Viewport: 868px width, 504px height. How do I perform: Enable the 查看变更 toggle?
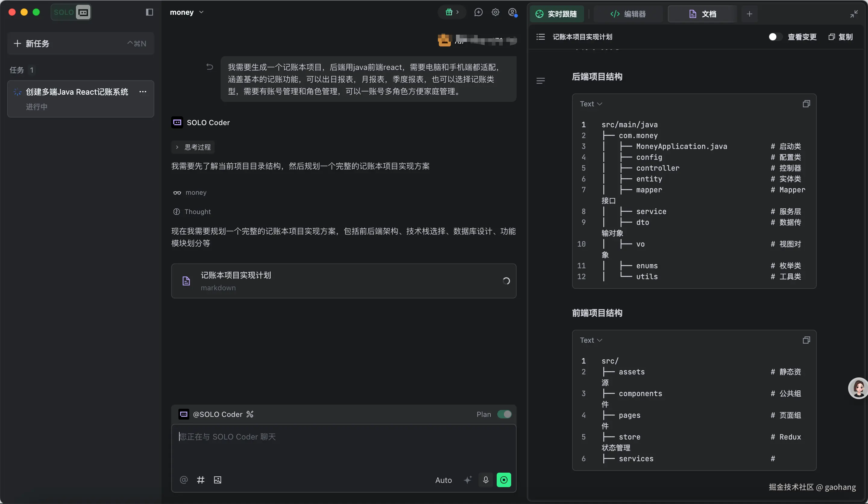tap(775, 37)
